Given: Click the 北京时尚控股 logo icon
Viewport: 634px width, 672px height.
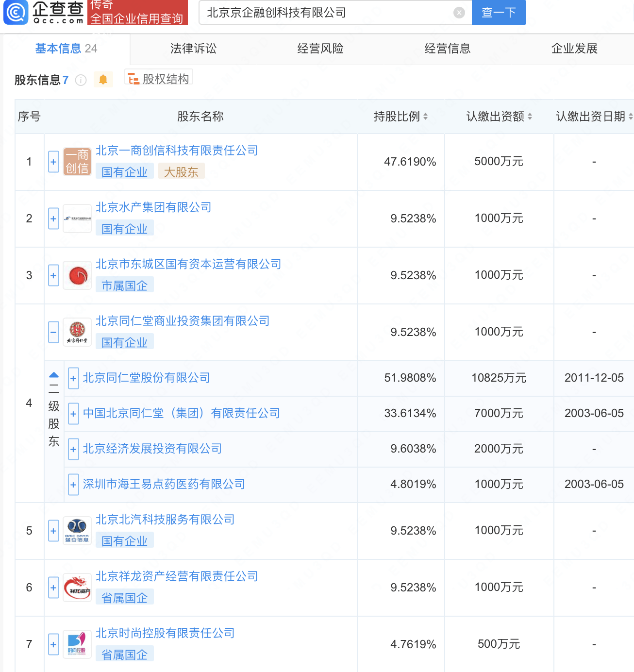Looking at the screenshot, I should pyautogui.click(x=77, y=644).
